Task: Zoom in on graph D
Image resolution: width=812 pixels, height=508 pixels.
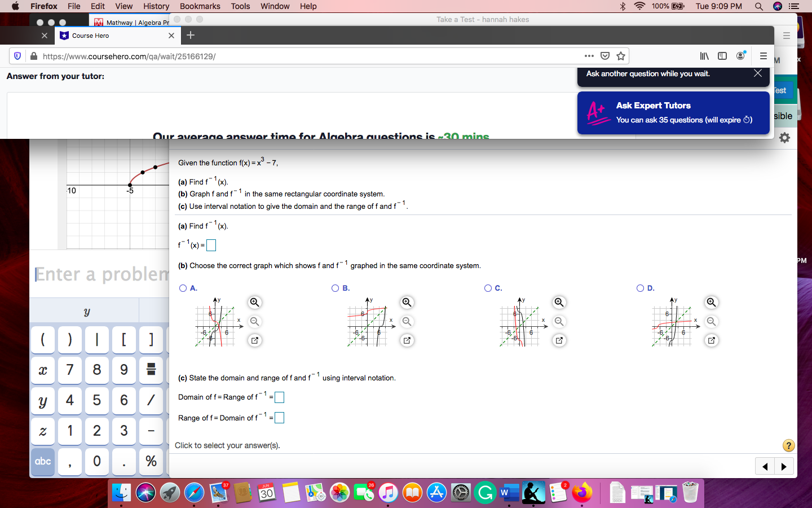Action: tap(712, 303)
